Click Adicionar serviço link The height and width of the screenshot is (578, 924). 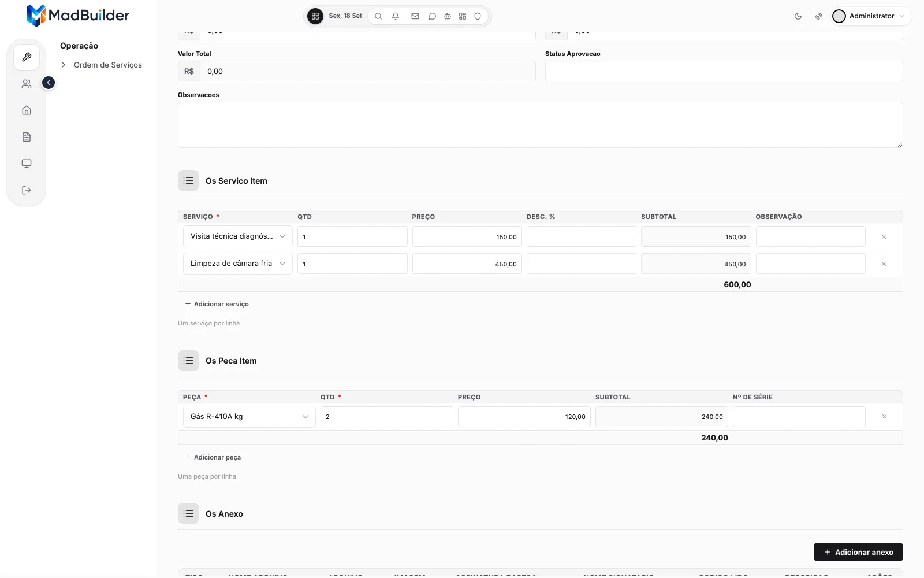(217, 304)
